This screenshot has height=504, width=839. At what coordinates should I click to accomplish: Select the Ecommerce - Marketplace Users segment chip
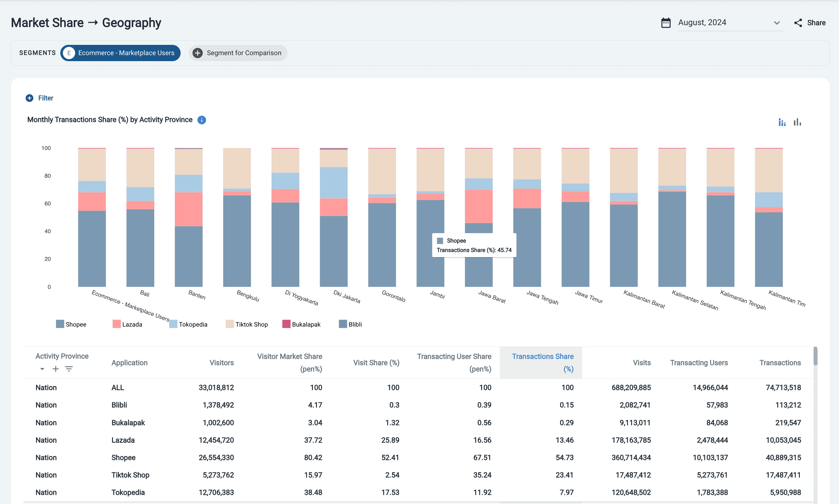click(x=121, y=53)
